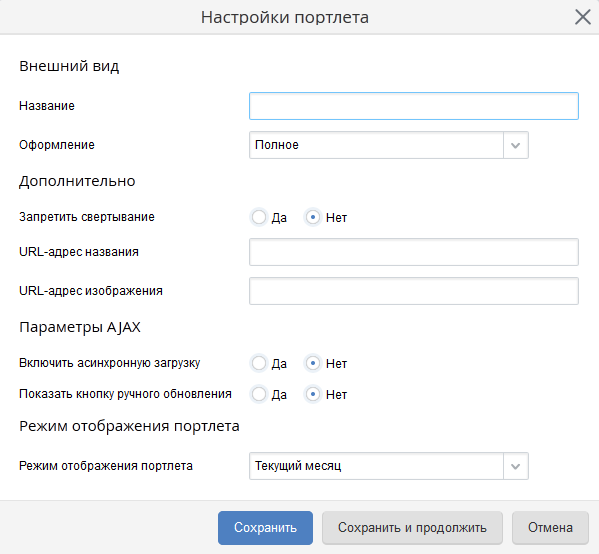Select Нет for Запретить свертывание
The width and height of the screenshot is (599, 554).
[313, 217]
